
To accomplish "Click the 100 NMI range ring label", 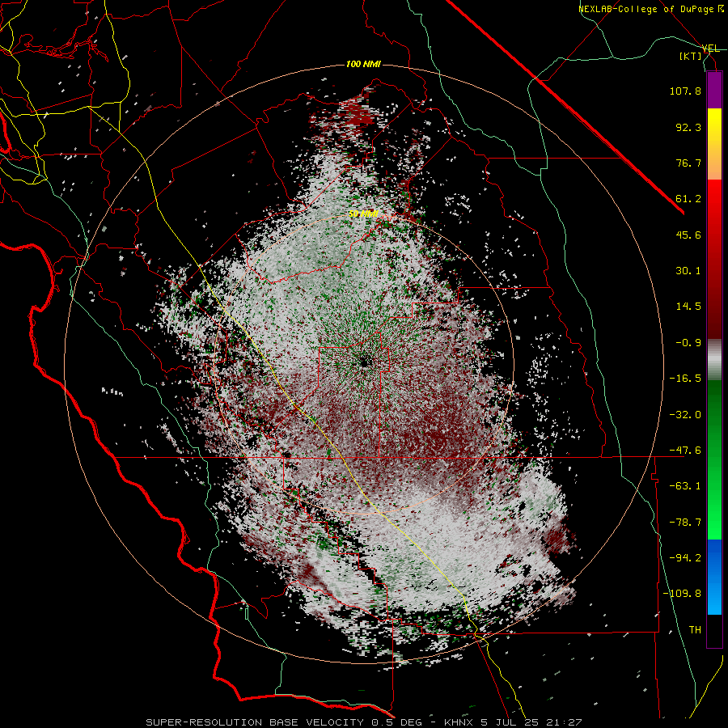I will pos(363,64).
